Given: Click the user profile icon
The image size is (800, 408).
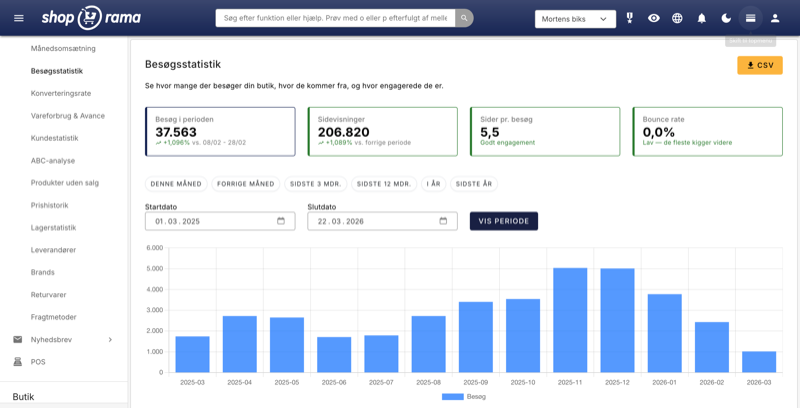Looking at the screenshot, I should [x=775, y=18].
